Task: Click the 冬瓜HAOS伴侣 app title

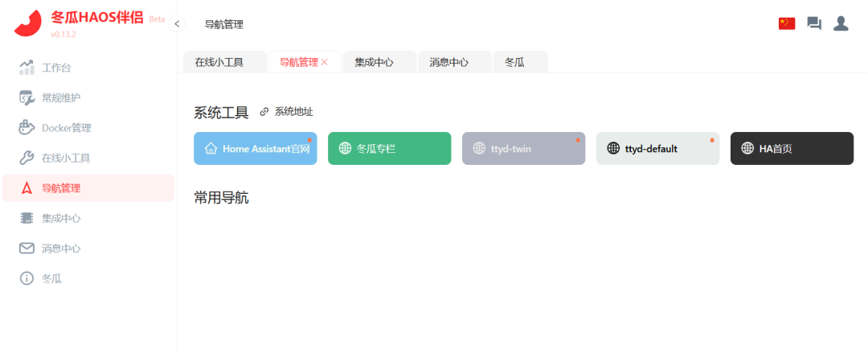Action: 97,17
